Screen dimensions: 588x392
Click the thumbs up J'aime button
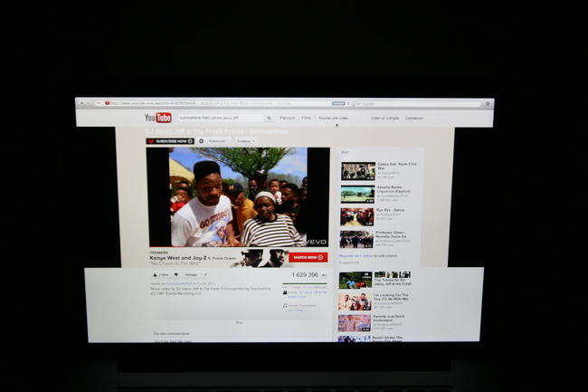160,275
